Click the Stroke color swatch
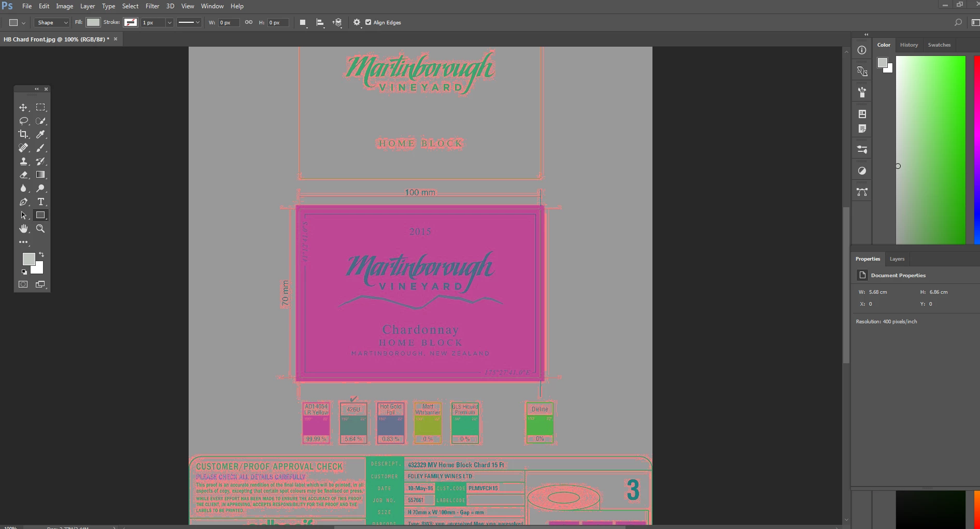 pos(131,22)
